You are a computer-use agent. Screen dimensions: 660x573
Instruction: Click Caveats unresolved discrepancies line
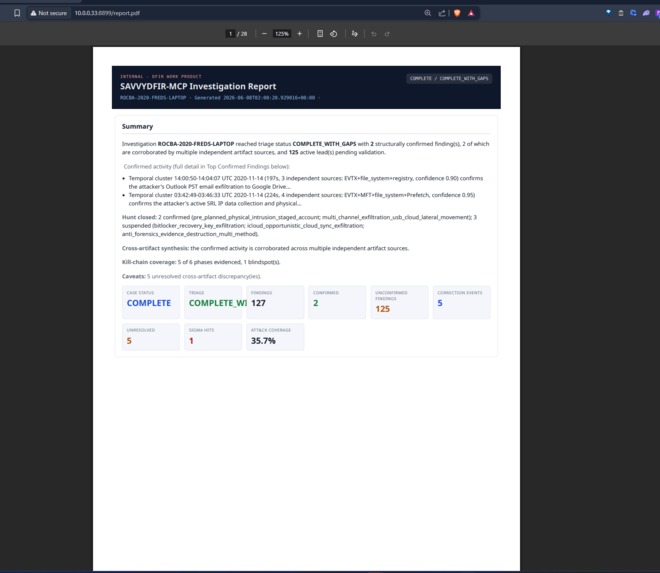[x=192, y=277]
